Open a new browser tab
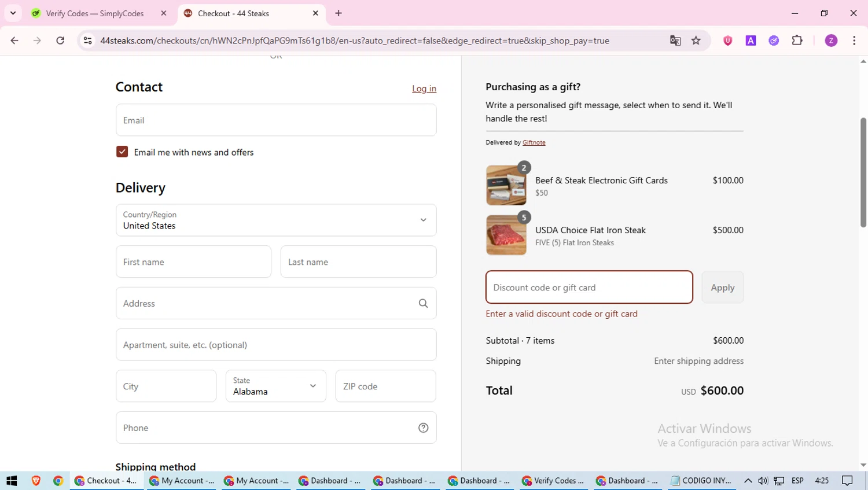868x490 pixels. click(339, 13)
